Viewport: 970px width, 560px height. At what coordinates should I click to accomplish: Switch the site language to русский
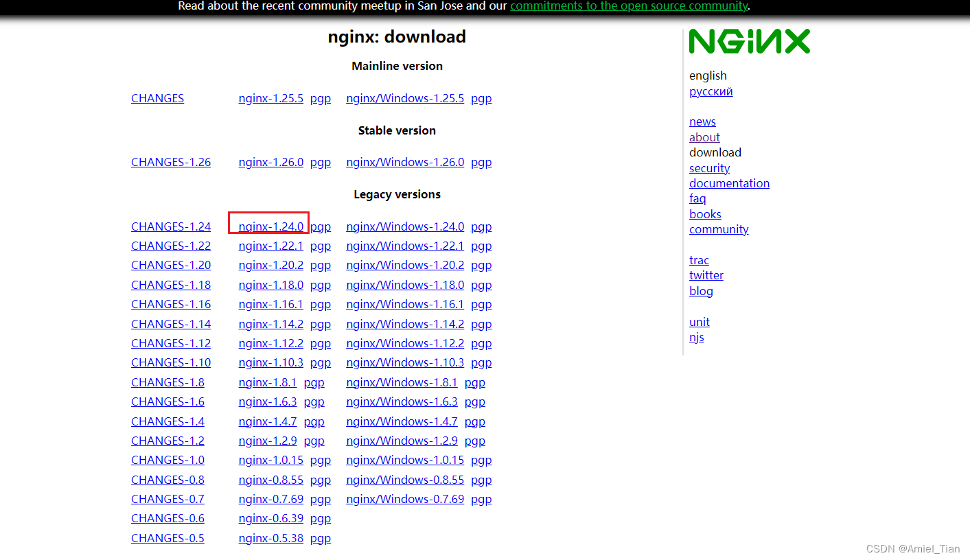click(x=711, y=91)
